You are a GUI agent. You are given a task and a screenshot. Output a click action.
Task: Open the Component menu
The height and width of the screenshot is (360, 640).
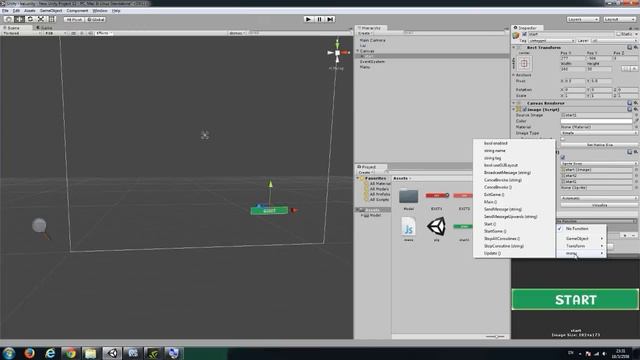click(77, 11)
